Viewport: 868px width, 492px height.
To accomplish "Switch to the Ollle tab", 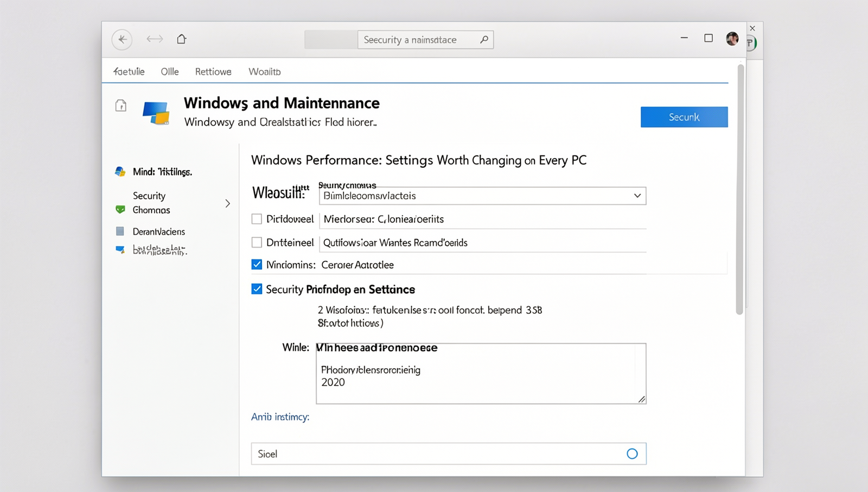I will coord(170,71).
